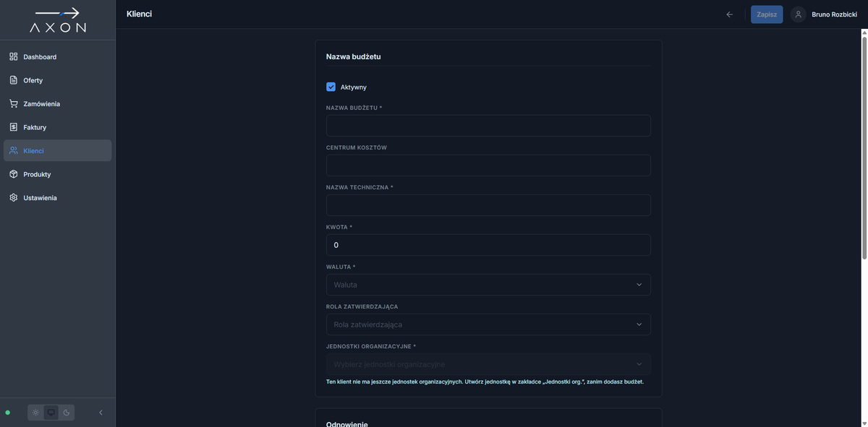Open the Zamówienia menu item
Screen dimensions: 868x427
click(x=57, y=103)
